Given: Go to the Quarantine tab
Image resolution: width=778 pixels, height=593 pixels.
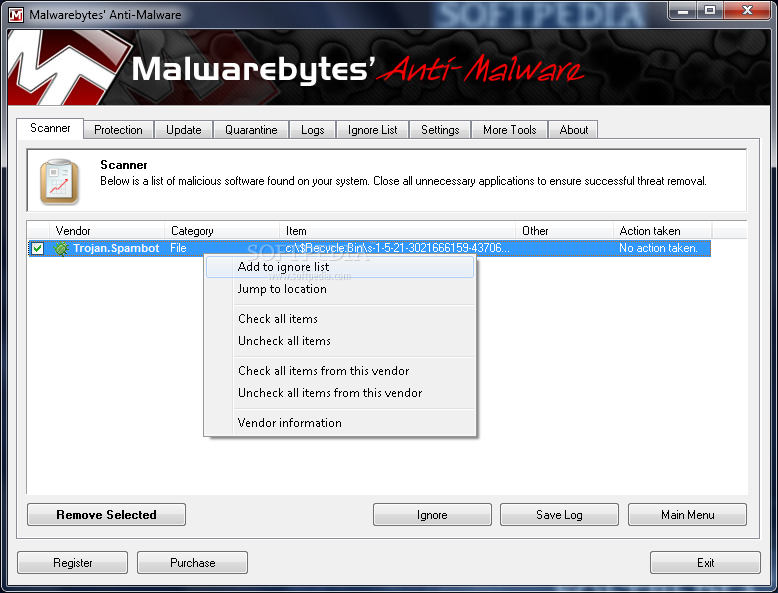Looking at the screenshot, I should 251,130.
